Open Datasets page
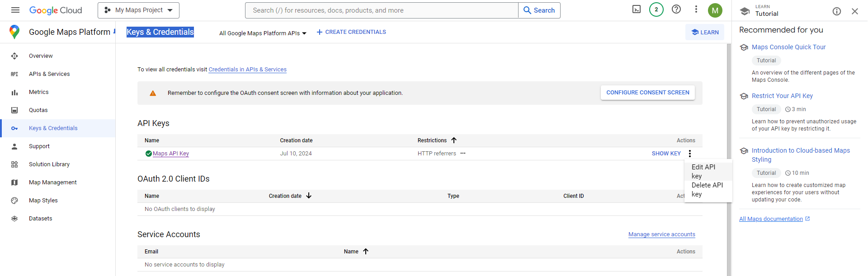The height and width of the screenshot is (276, 868). coord(41,219)
